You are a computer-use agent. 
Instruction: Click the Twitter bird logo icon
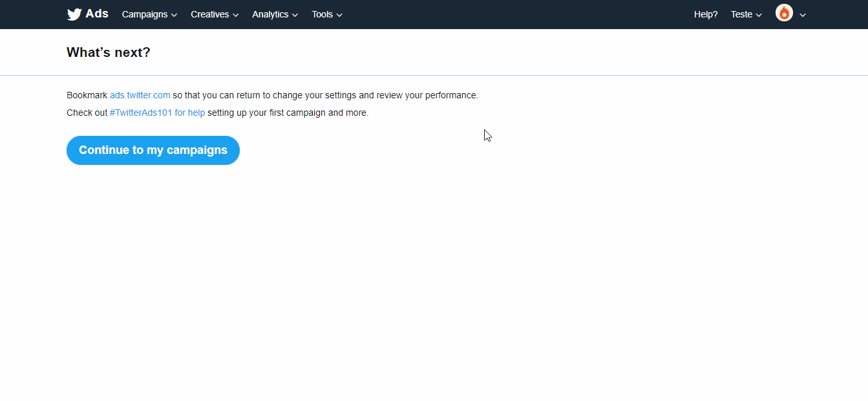coord(74,14)
